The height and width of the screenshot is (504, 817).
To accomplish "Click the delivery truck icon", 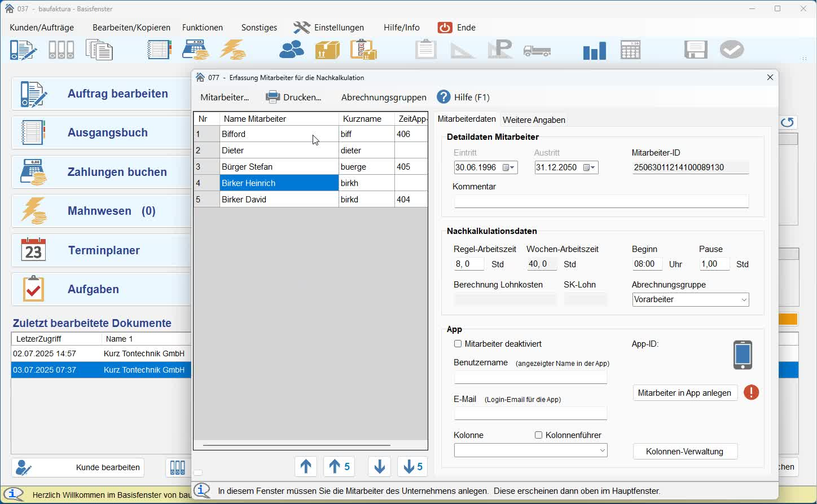I will 537,51.
